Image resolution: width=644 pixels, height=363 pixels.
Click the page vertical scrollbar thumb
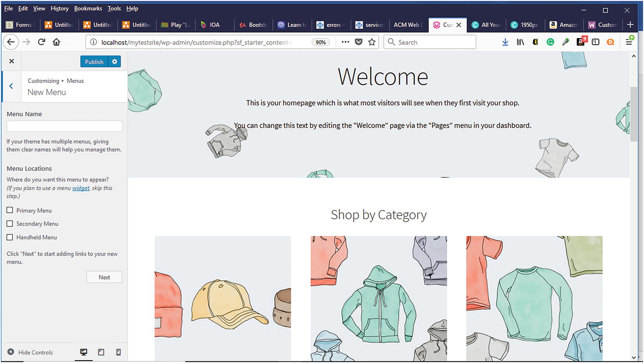click(634, 114)
